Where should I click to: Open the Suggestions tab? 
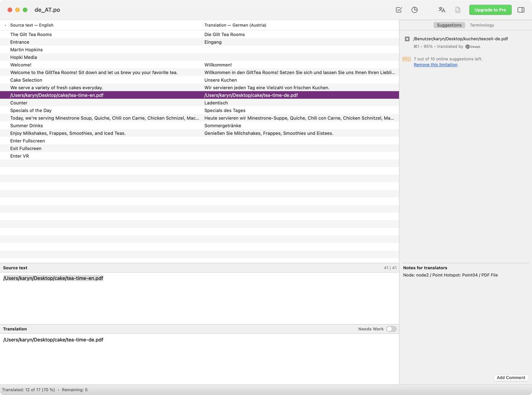[x=449, y=25]
